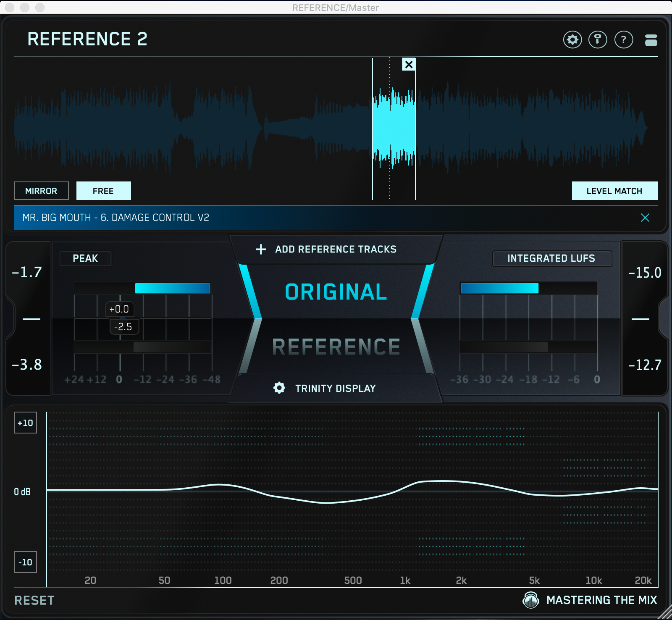Click the key license icon
This screenshot has width=672, height=620.
[x=598, y=40]
